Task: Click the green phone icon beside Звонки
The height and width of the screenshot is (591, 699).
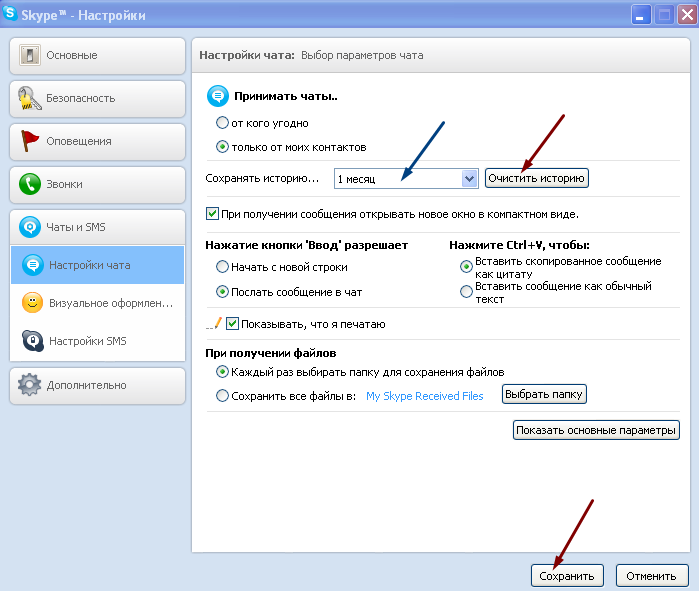Action: coord(30,184)
